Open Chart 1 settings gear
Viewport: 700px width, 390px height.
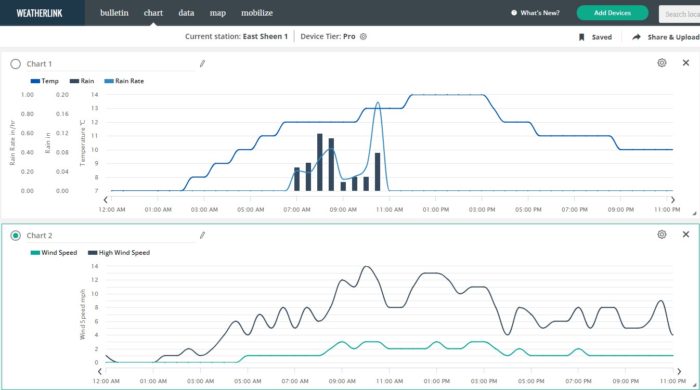point(662,63)
